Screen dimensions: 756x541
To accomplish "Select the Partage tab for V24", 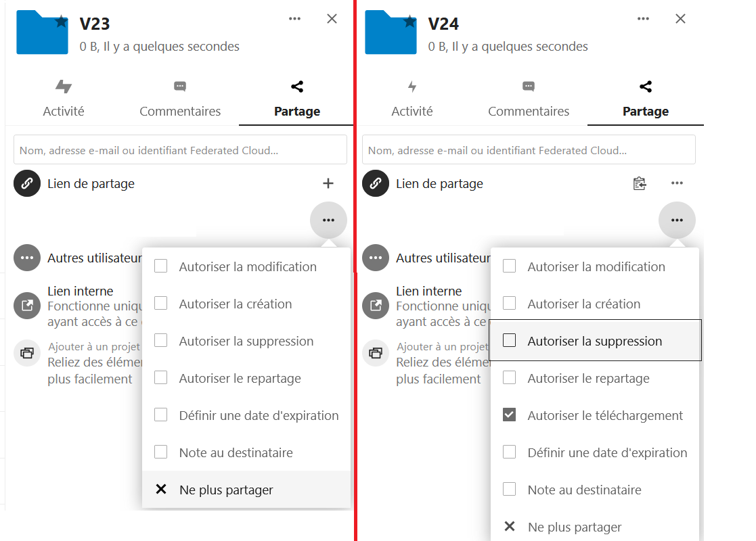I will 645,98.
